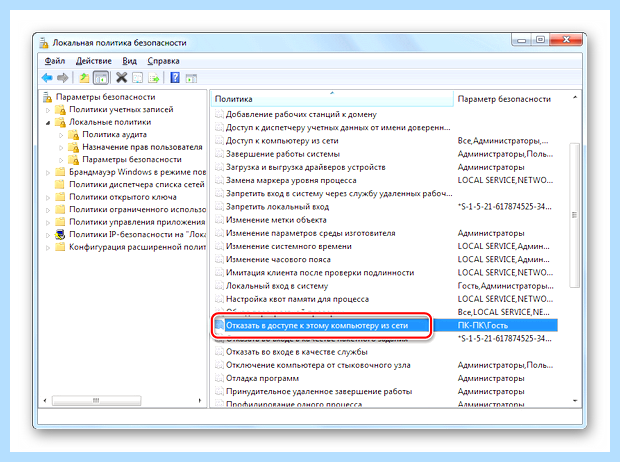
Task: Click policy icon beside Добавление рабочих станций к домену
Action: point(219,114)
